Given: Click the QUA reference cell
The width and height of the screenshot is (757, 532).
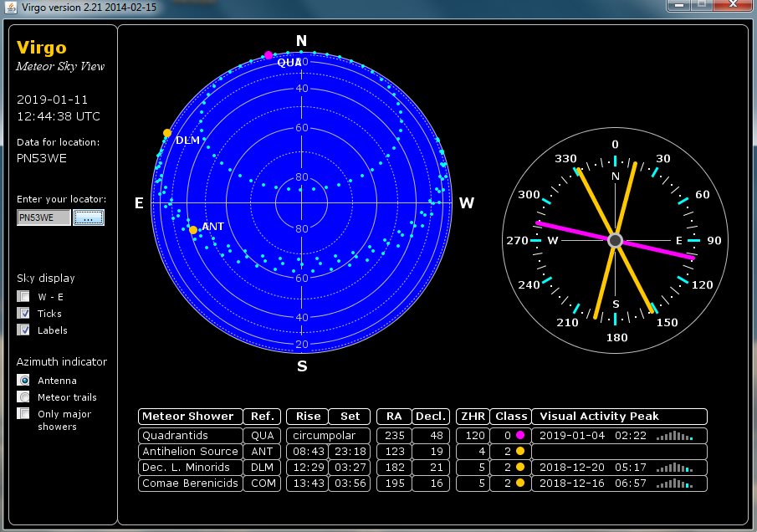Looking at the screenshot, I should point(262,436).
